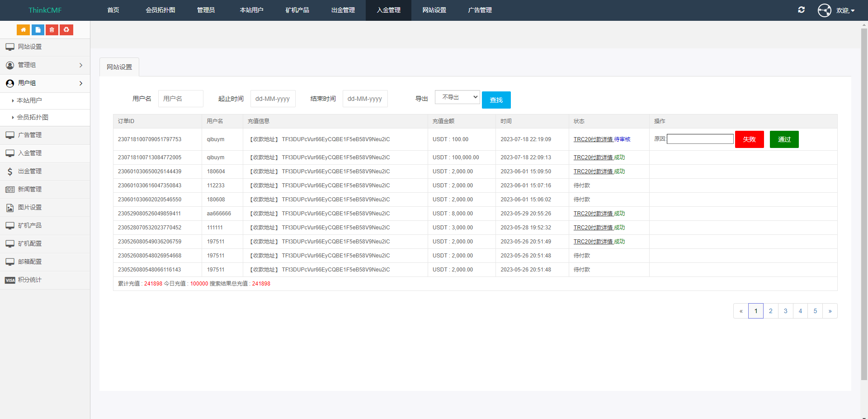Open 积分统计 with VISA icon in sidebar
Image resolution: width=868 pixels, height=419 pixels.
tap(30, 280)
